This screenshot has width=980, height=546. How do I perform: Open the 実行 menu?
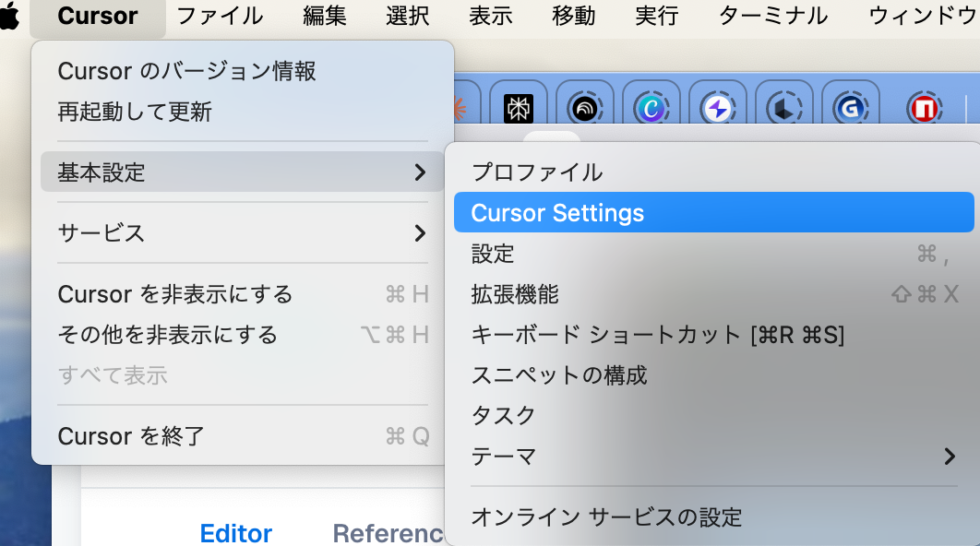657,17
